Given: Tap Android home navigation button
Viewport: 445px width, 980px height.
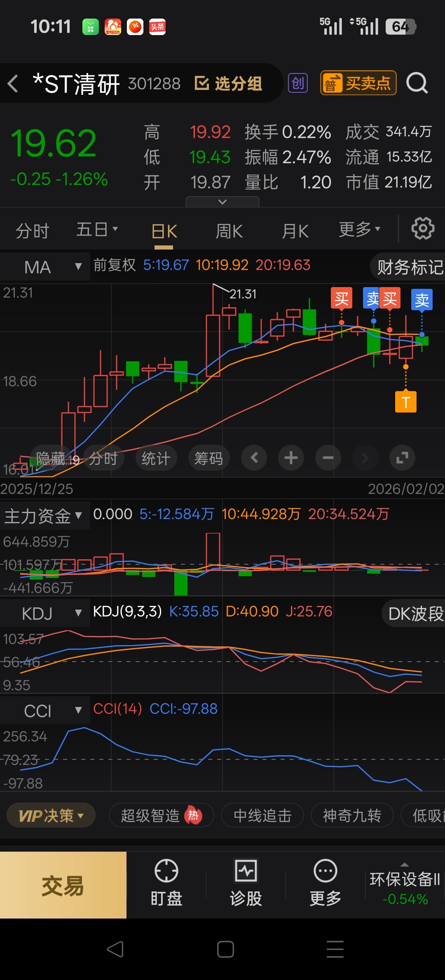Looking at the screenshot, I should (225, 949).
